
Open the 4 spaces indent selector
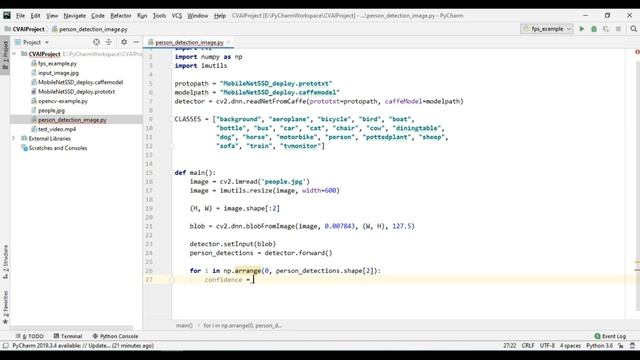[570, 346]
